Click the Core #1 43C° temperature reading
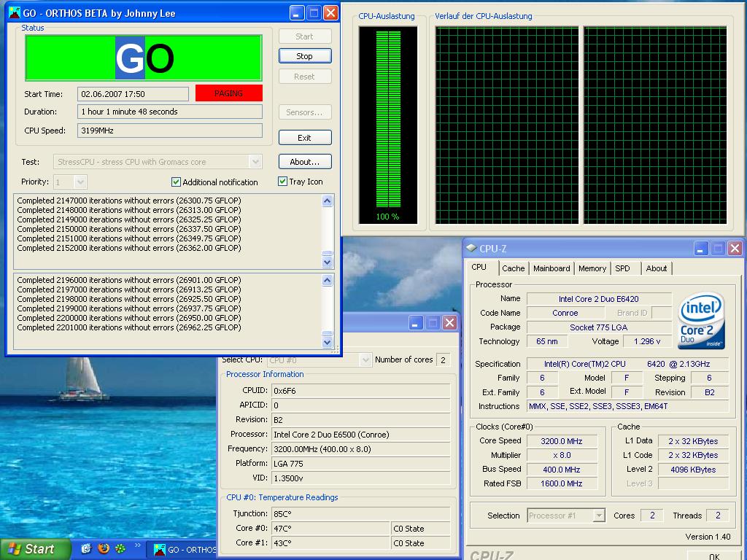This screenshot has height=560, width=747. (330, 542)
